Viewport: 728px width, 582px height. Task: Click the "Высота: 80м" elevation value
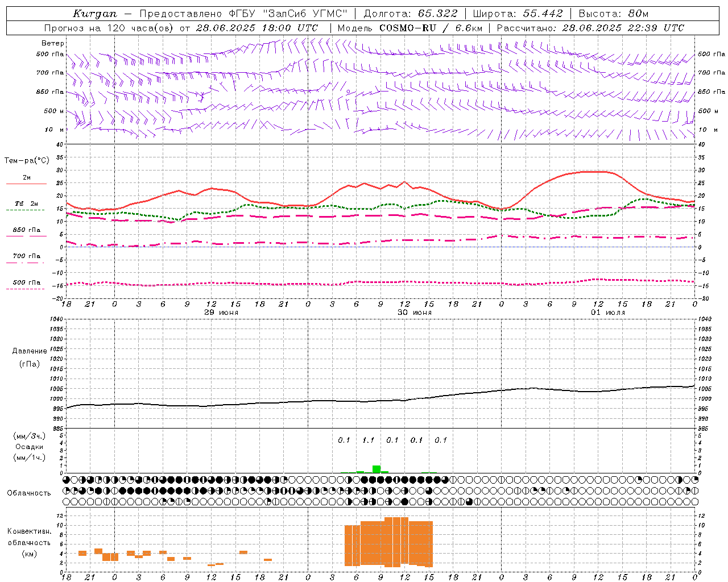[x=613, y=13]
